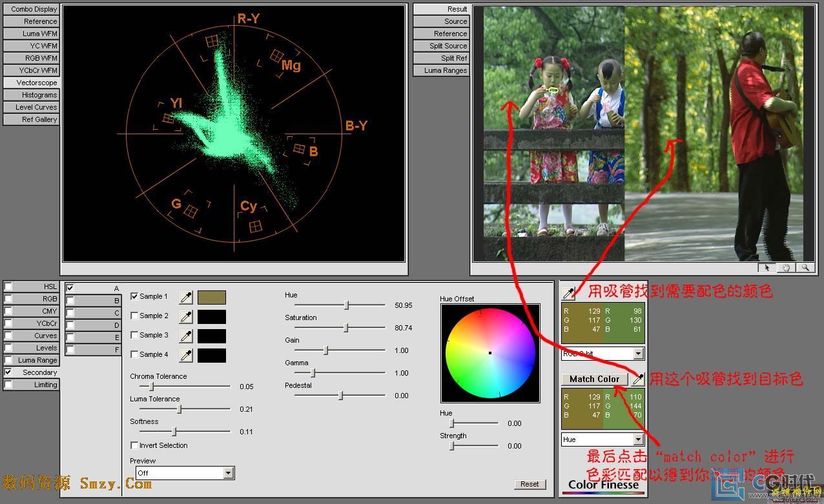
Task: Select the Vectorscope tab
Action: point(32,83)
